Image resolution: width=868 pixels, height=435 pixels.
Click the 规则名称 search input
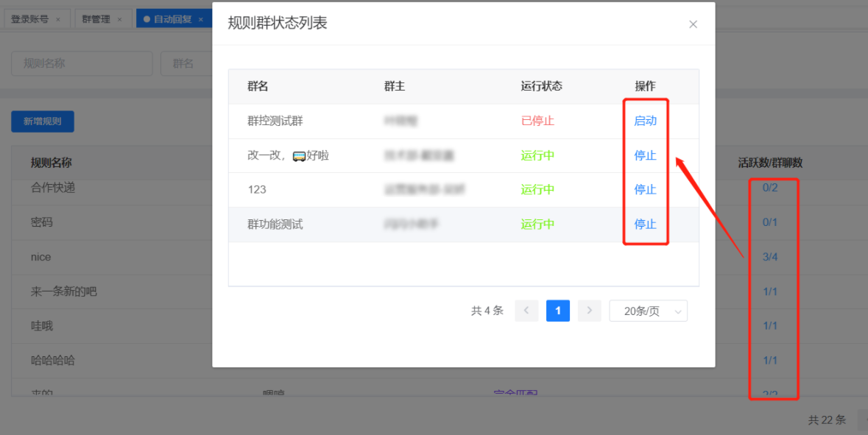pyautogui.click(x=82, y=63)
